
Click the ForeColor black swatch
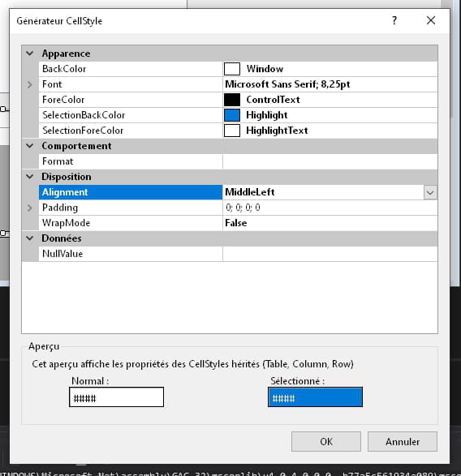(x=232, y=100)
